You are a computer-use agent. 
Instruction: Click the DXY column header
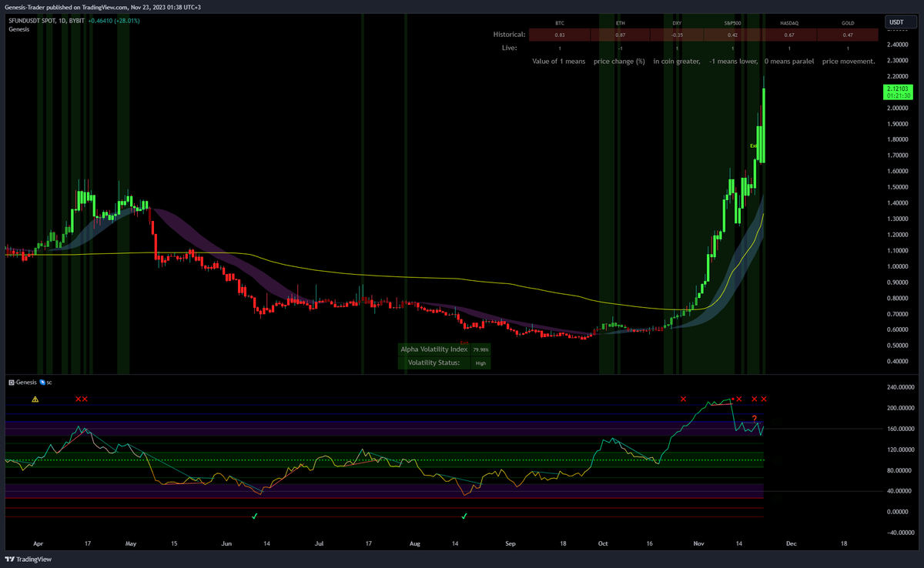[x=677, y=24]
